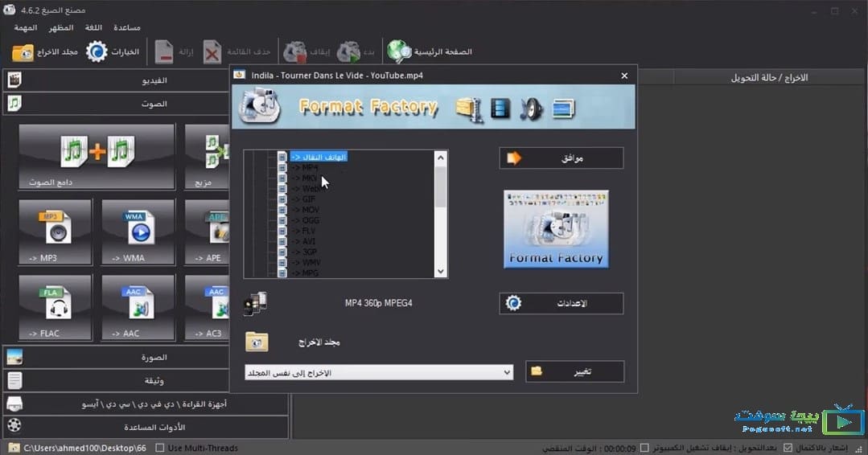Open the Homepage globe icon
Image resolution: width=868 pixels, height=455 pixels.
coord(399,52)
